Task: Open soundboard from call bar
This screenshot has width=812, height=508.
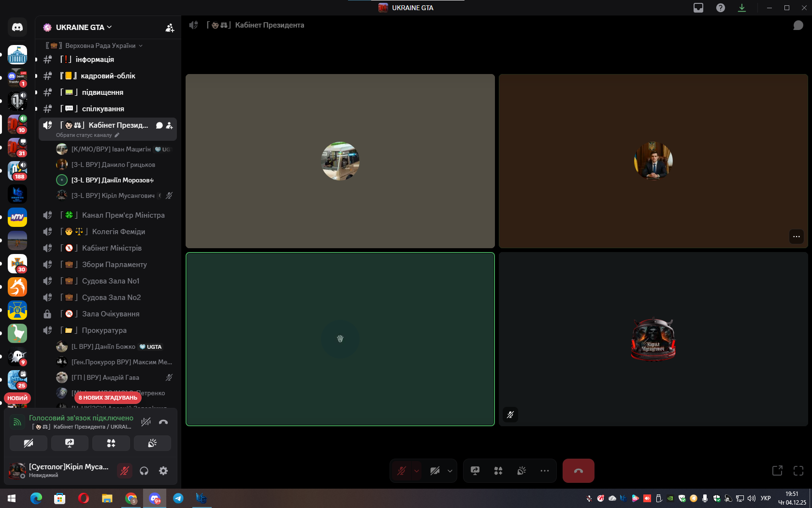Action: (522, 471)
